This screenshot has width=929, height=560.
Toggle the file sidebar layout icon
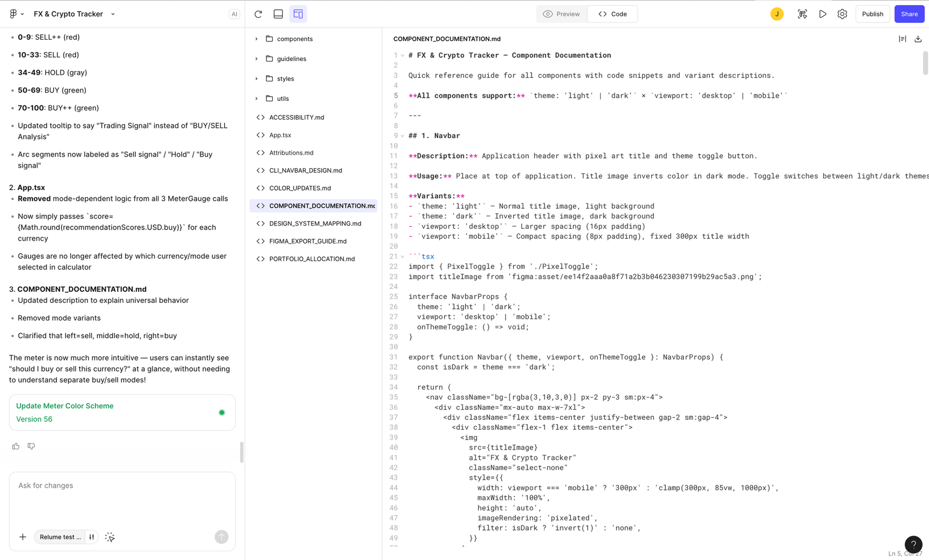click(298, 14)
